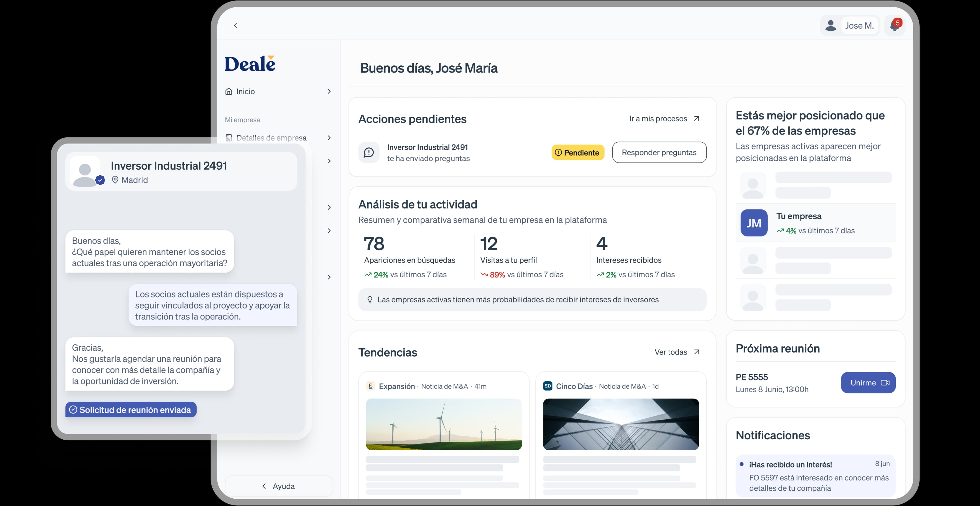
Task: Open the wind turbines news thumbnail
Action: click(444, 424)
